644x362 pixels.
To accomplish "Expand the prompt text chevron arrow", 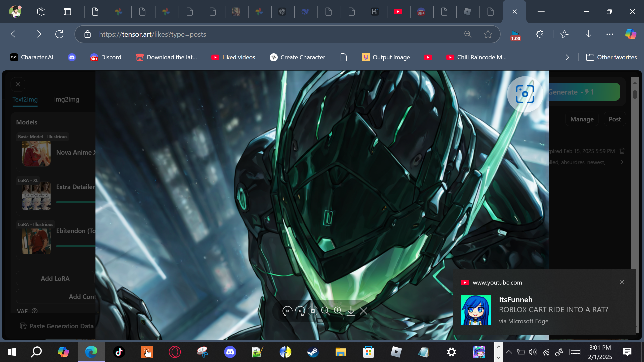I will click(x=622, y=162).
